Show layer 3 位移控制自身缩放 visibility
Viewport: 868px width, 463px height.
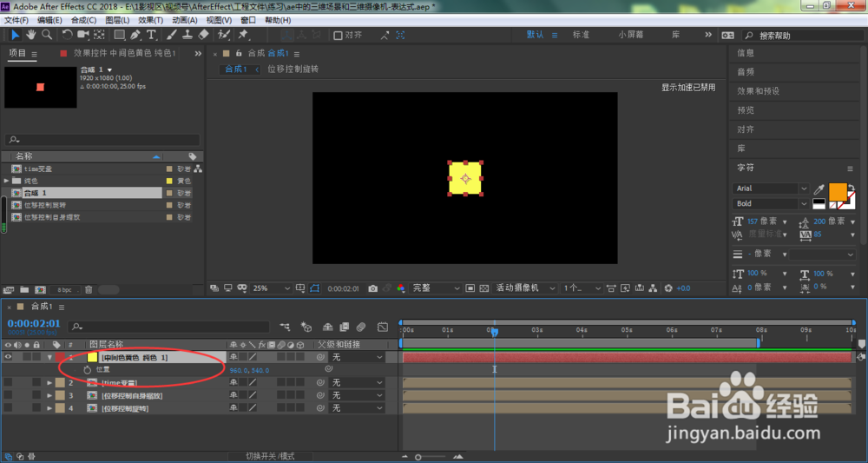pos(8,395)
